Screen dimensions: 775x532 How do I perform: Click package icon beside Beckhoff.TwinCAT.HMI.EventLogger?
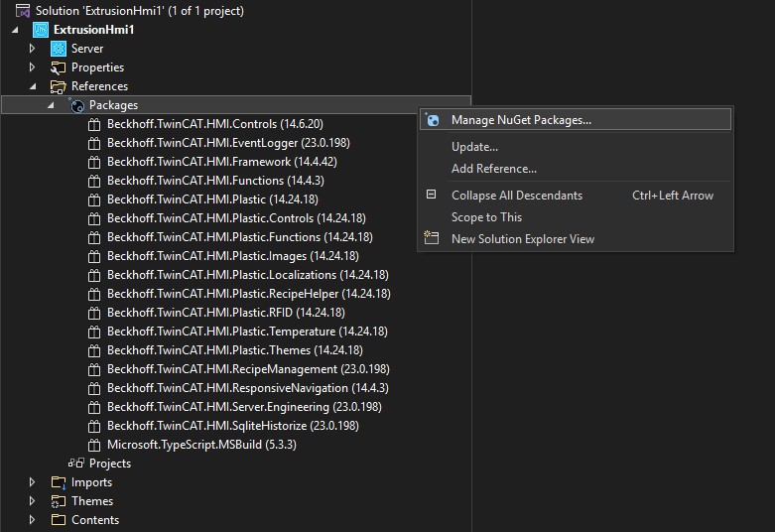coord(94,143)
